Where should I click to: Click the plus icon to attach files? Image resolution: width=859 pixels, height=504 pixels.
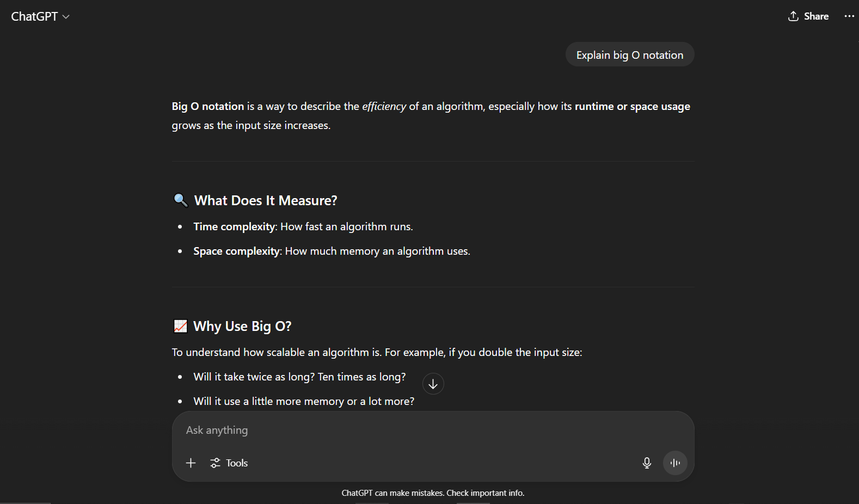tap(191, 463)
